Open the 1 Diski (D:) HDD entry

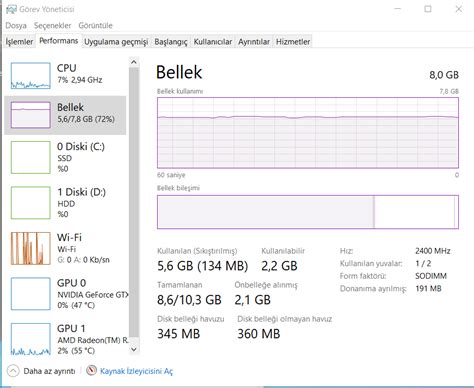point(65,203)
